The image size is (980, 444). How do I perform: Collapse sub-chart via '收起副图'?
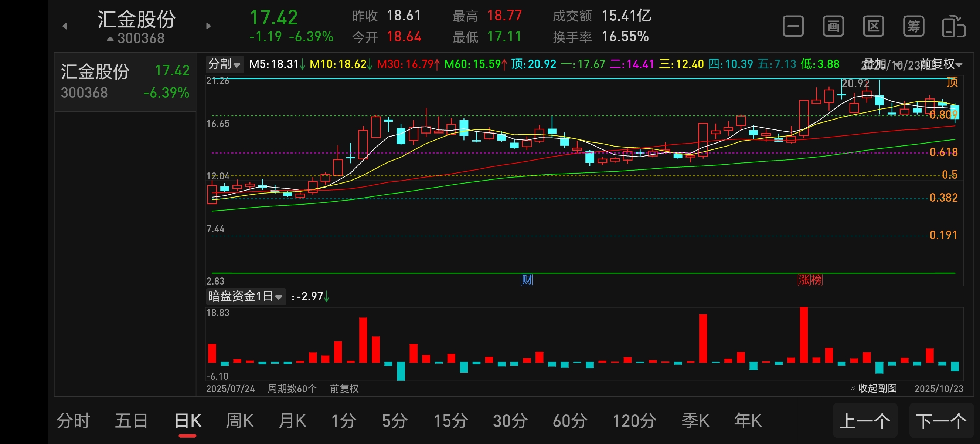pyautogui.click(x=874, y=388)
